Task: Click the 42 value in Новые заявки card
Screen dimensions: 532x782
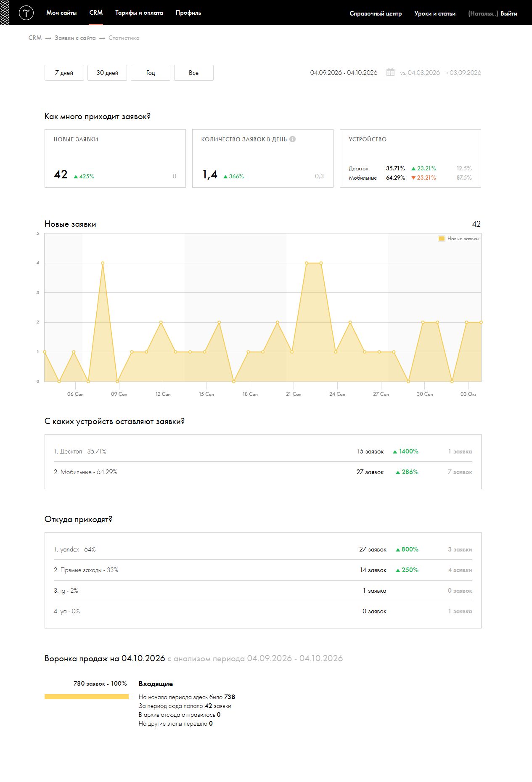Action: pos(61,175)
